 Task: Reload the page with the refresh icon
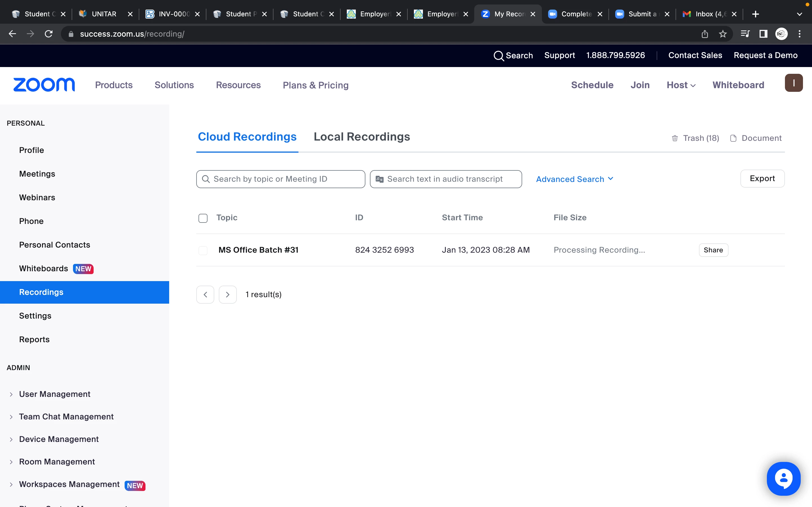(49, 34)
